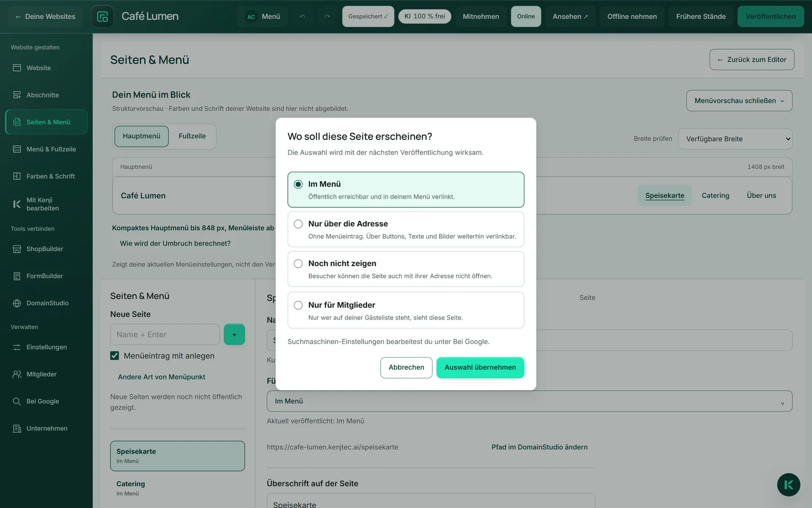Choose the Nur für Mitglieder option
Image resolution: width=812 pixels, height=508 pixels.
coord(406,310)
